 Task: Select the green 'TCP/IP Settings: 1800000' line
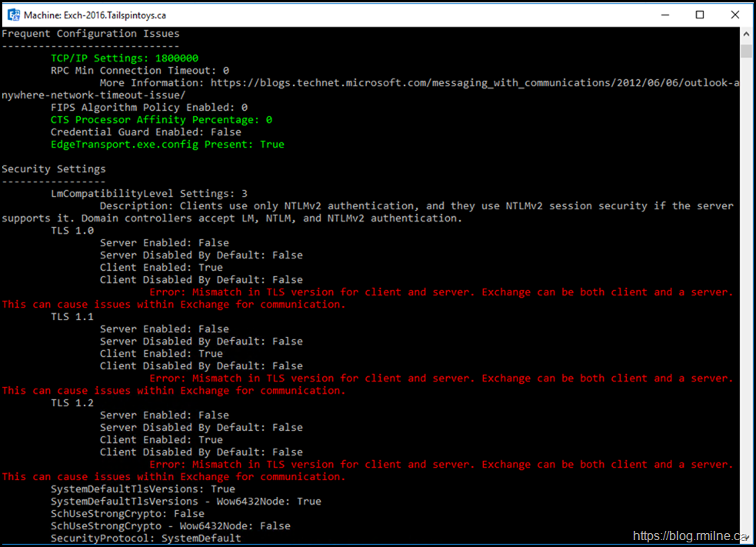[125, 58]
